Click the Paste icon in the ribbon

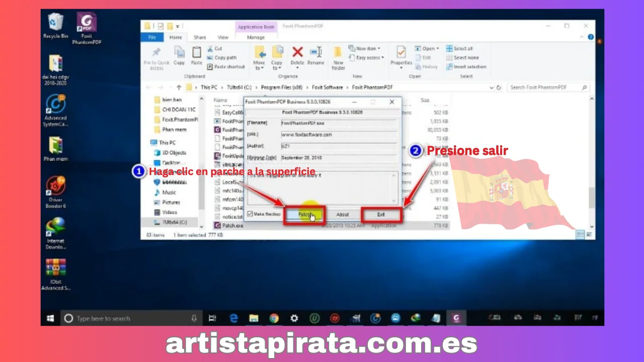197,52
